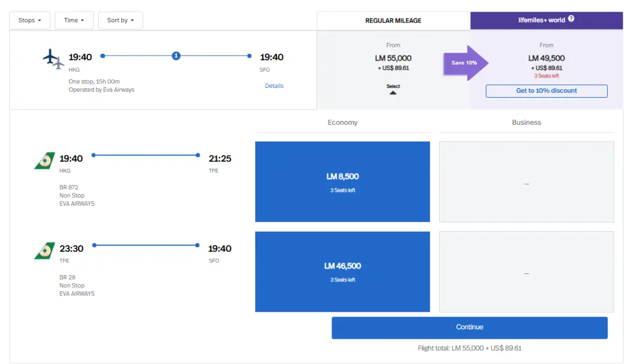
Task: Click the EVA Air logo for flight BR 28
Action: coord(44,251)
